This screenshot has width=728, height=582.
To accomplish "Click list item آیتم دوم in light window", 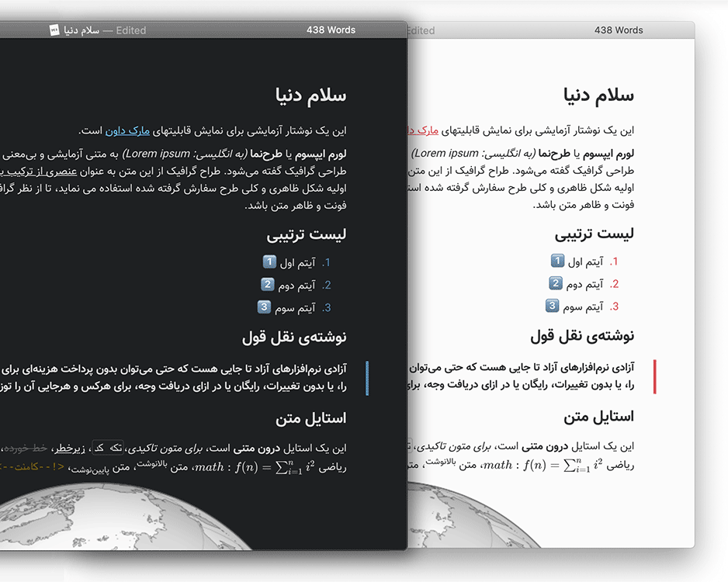I will (584, 284).
